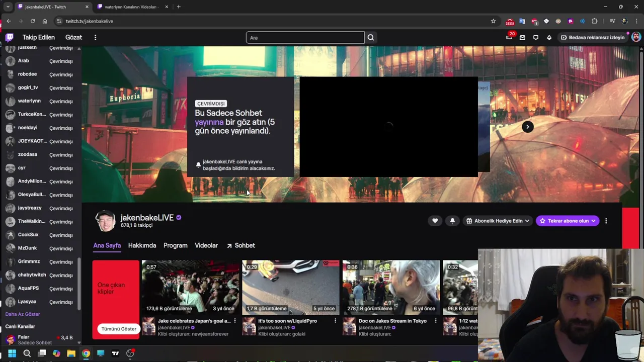This screenshot has width=644, height=362.
Task: Click the address bar URL twitch.tv/jakenbakelive
Action: click(x=90, y=21)
